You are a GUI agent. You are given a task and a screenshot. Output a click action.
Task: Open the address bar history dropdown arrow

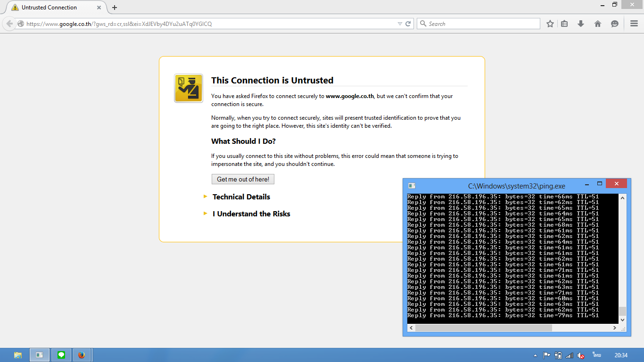[400, 24]
